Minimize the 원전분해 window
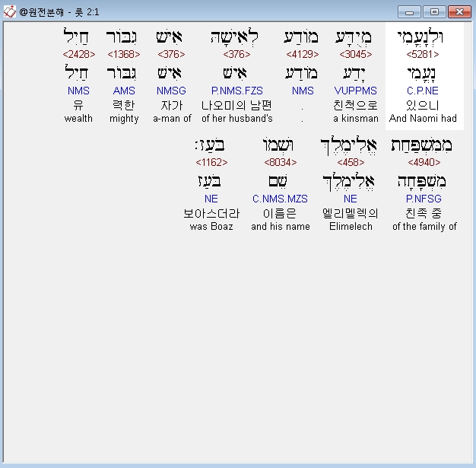Image resolution: width=476 pixels, height=468 pixels. click(409, 12)
